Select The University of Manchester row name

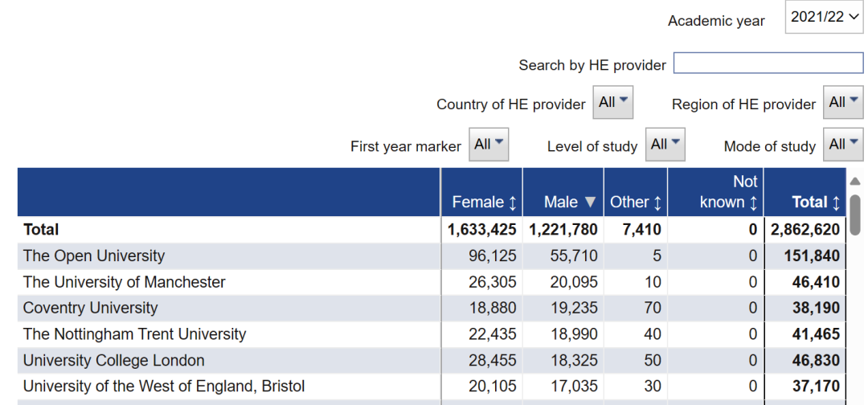point(124,282)
